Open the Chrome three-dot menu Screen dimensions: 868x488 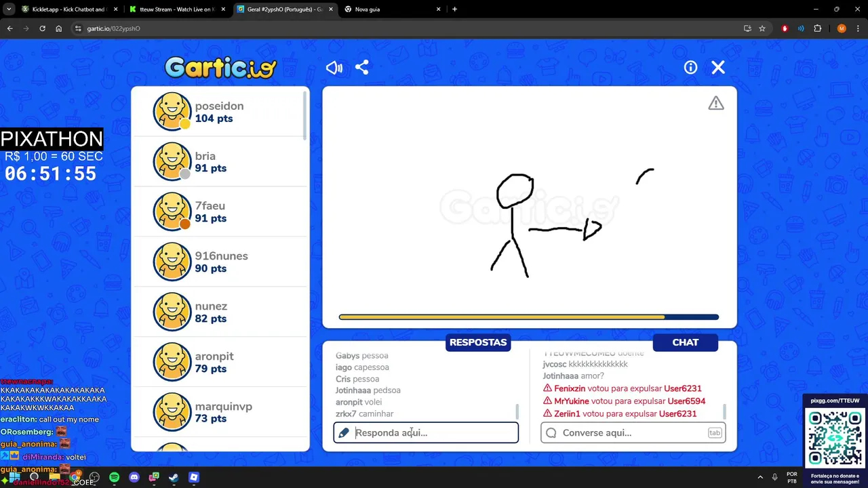click(858, 28)
